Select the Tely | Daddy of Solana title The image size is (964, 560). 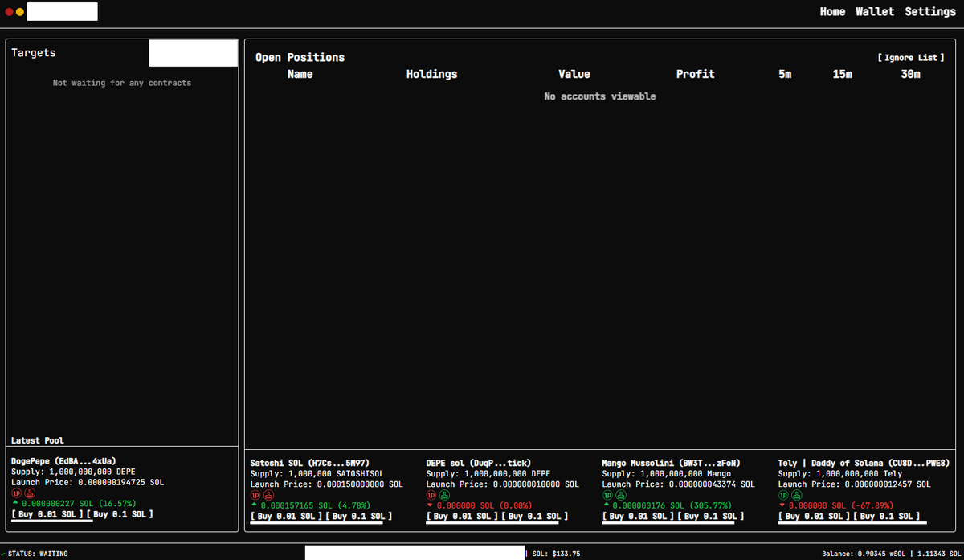(x=864, y=463)
